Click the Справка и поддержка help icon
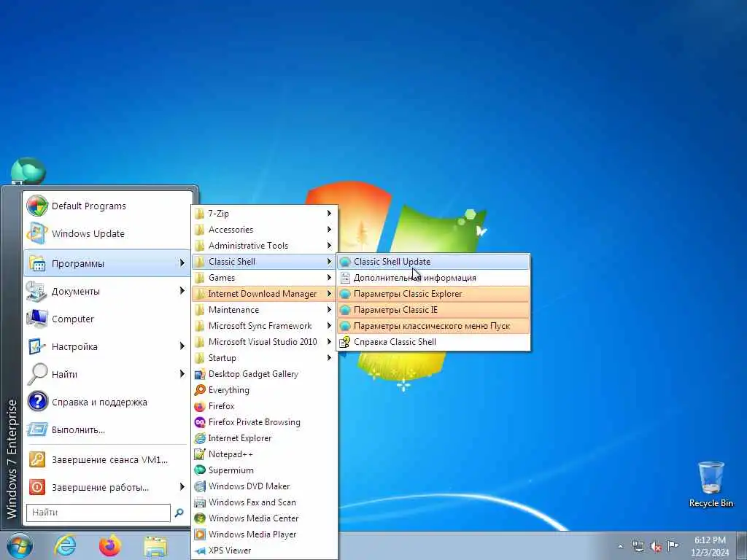Screen dimensions: 747x560 point(36,402)
